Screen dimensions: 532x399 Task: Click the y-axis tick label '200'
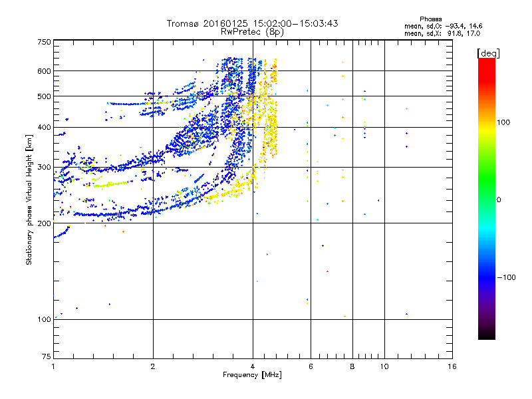pyautogui.click(x=44, y=223)
